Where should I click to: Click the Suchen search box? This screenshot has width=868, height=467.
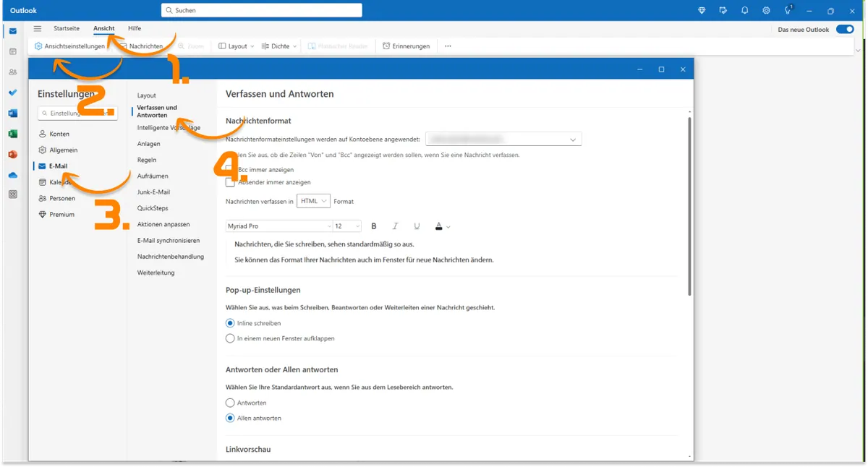tap(262, 10)
